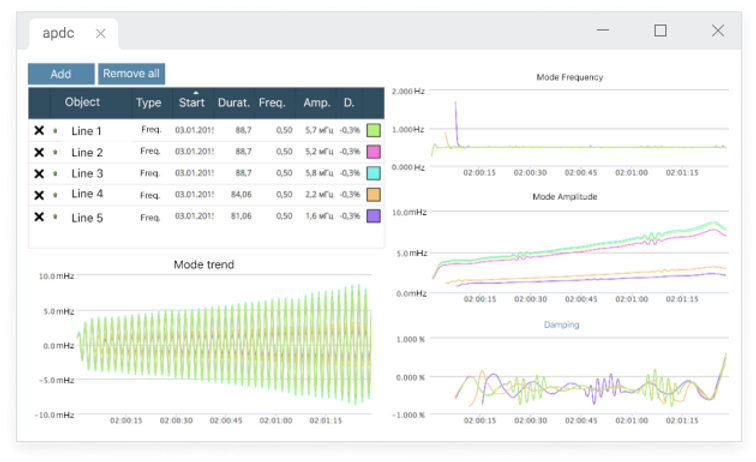Sort table by Amp. column header
Image resolution: width=756 pixels, height=462 pixels.
(x=317, y=103)
